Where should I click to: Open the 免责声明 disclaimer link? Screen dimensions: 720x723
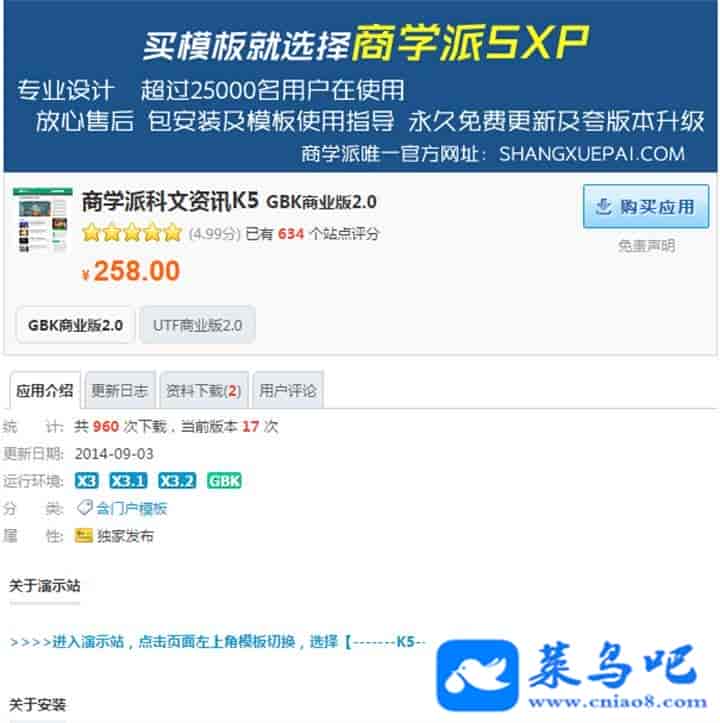[x=646, y=246]
